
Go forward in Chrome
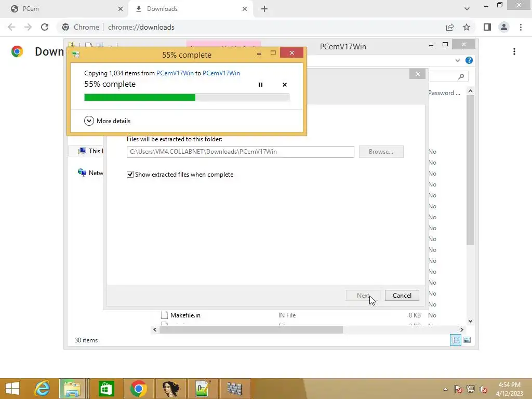pyautogui.click(x=28, y=27)
